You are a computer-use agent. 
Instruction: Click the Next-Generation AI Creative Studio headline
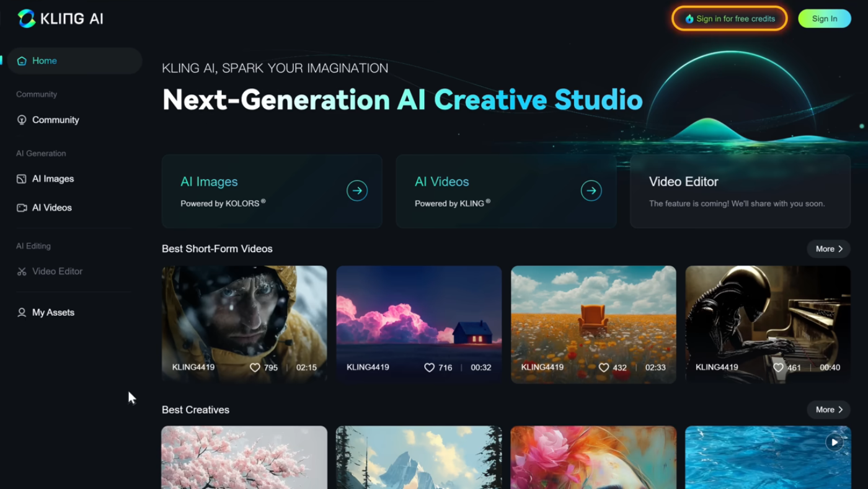click(402, 100)
